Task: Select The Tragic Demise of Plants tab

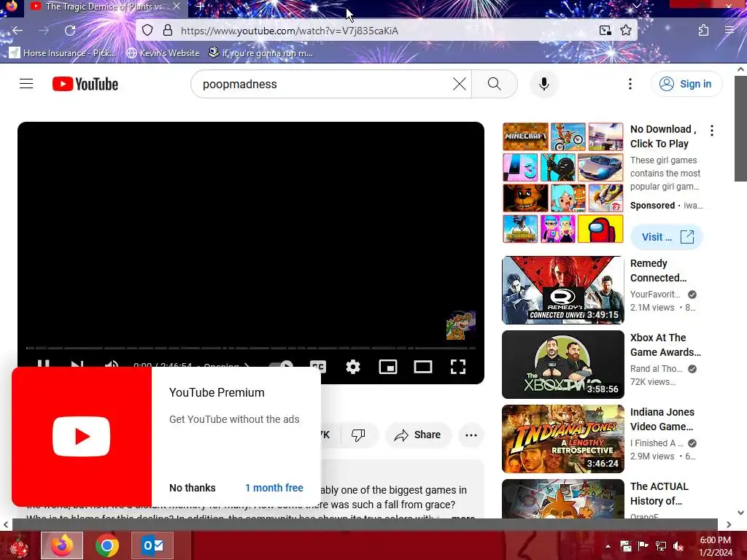Action: (105, 7)
